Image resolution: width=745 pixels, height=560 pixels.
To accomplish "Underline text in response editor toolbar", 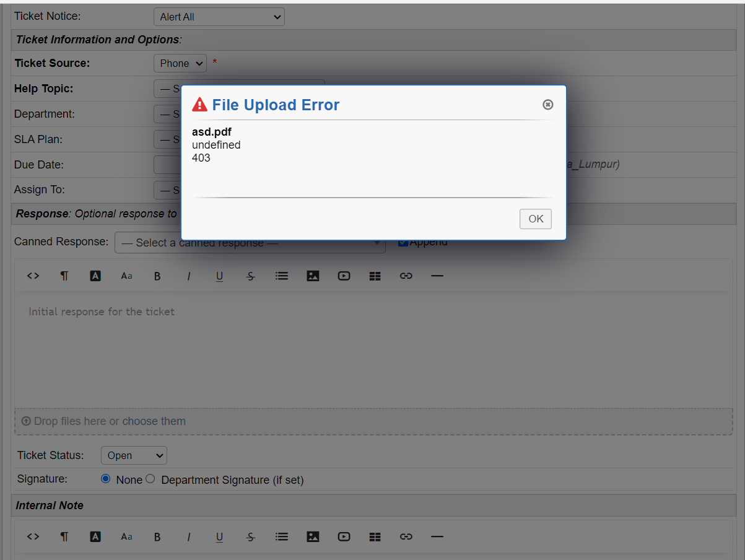I will point(219,276).
